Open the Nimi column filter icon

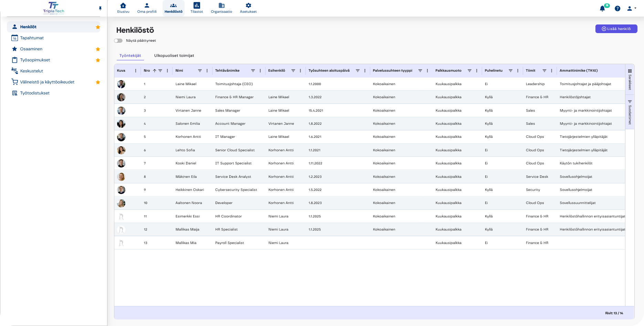tap(200, 71)
